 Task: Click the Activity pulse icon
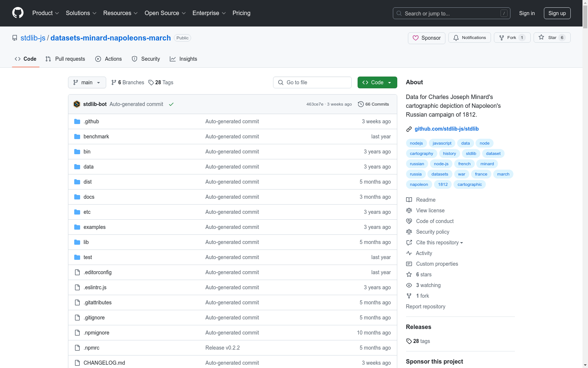pyautogui.click(x=409, y=253)
